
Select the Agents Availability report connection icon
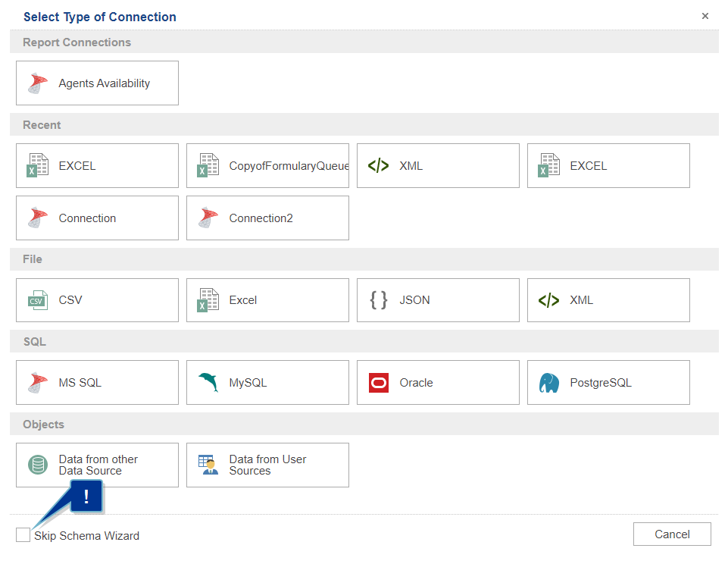point(38,83)
